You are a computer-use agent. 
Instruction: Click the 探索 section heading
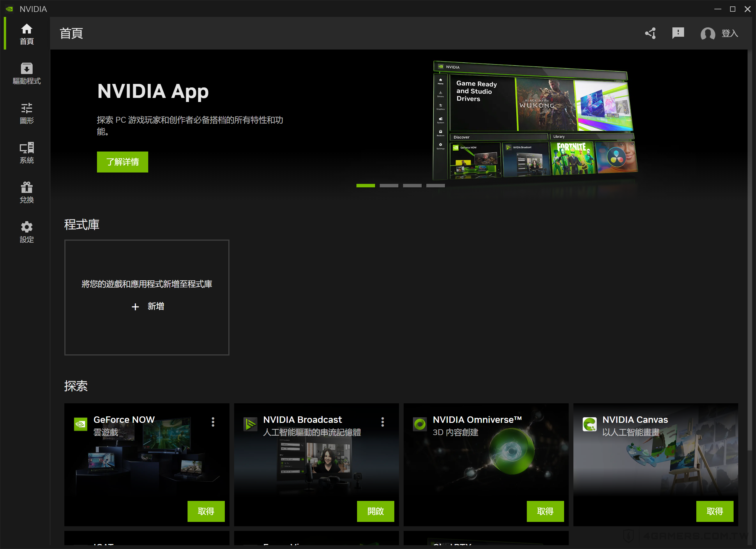pyautogui.click(x=76, y=386)
